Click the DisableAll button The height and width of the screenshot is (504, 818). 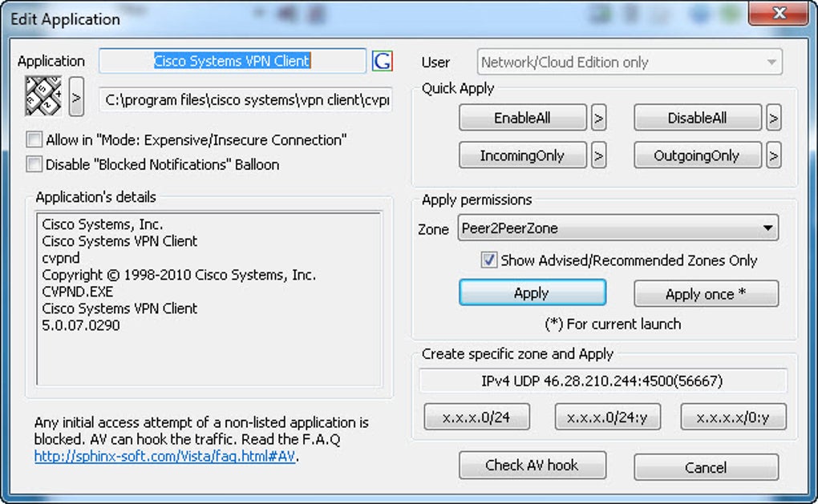(x=697, y=118)
